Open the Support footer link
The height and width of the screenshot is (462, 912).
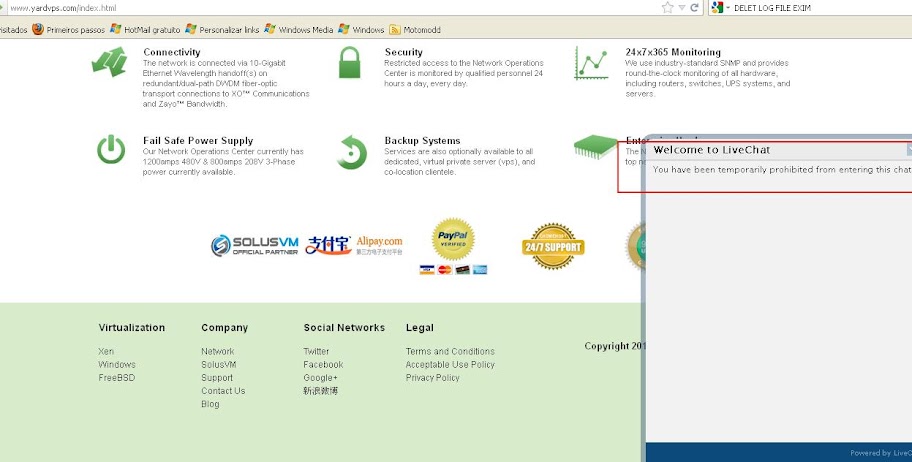tap(217, 378)
